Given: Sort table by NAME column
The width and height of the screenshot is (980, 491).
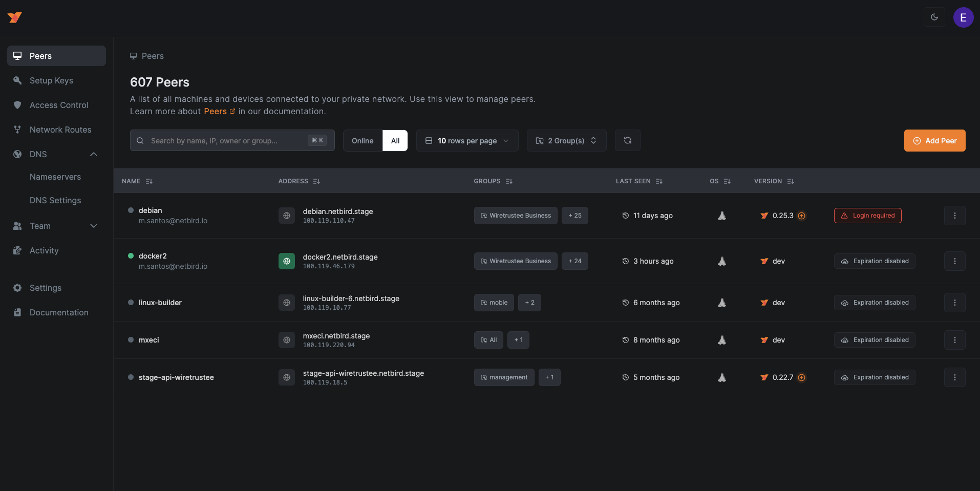Looking at the screenshot, I should tap(137, 181).
